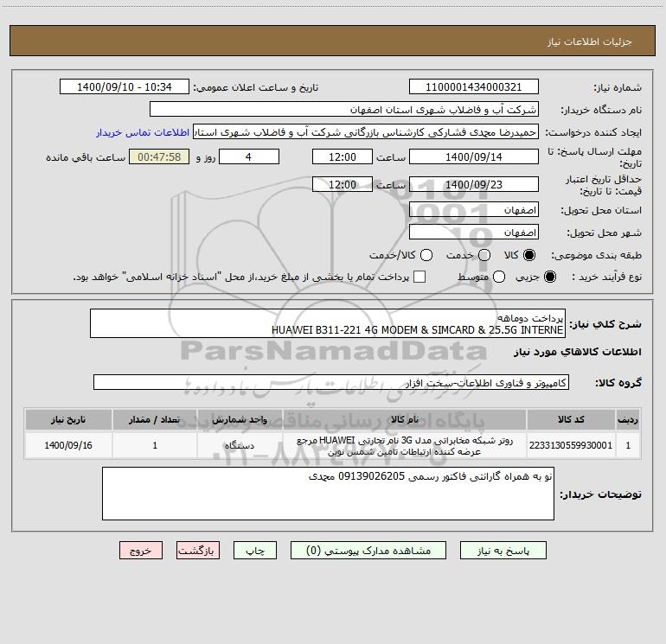Toggle the اسناد خزانه اسلامی payment checkbox
Viewport: 666px width, 644px height.
pos(419,277)
